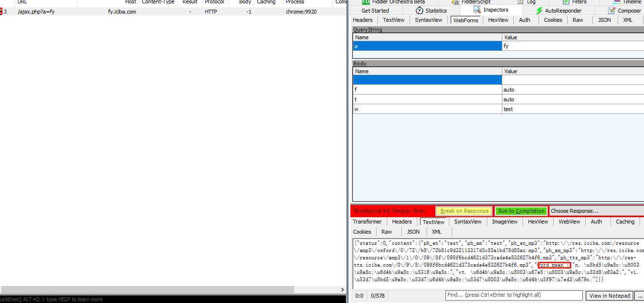This screenshot has height=303, width=644.
Task: Open the Composer tab
Action: [625, 11]
